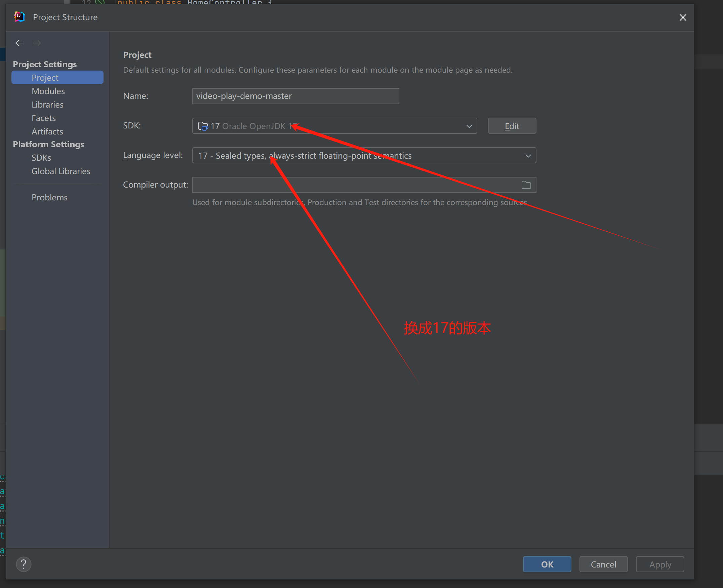Go to SDKs under Platform Settings

pos(41,158)
